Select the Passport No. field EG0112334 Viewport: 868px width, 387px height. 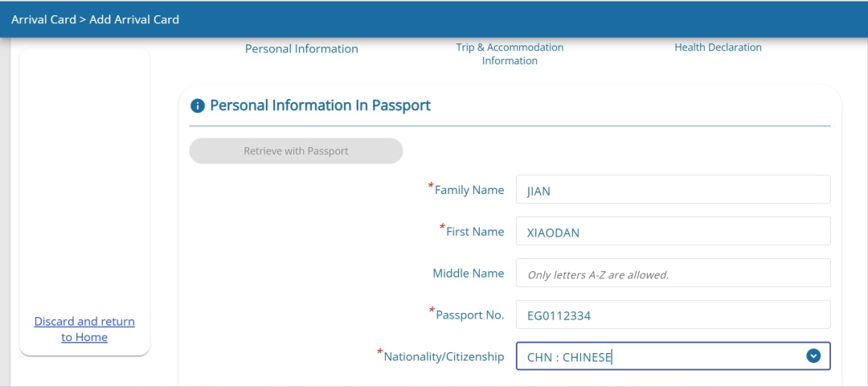pos(674,315)
